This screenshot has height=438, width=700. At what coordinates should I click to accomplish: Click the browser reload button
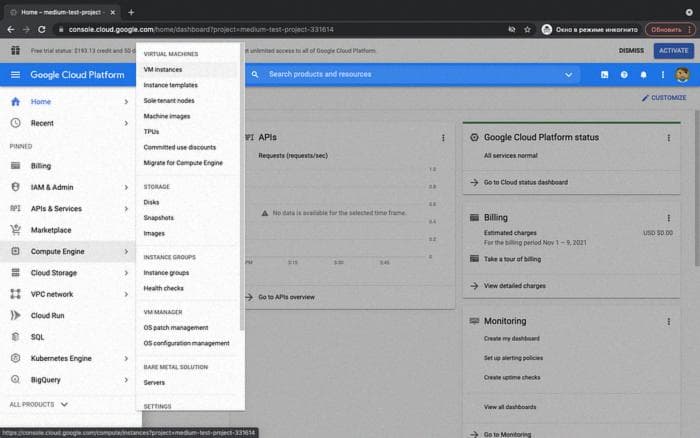tap(42, 29)
